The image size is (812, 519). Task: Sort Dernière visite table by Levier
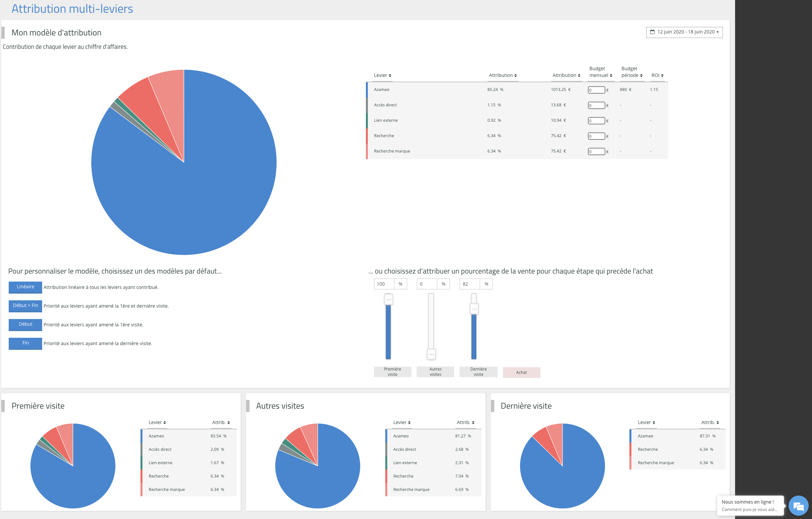(646, 422)
